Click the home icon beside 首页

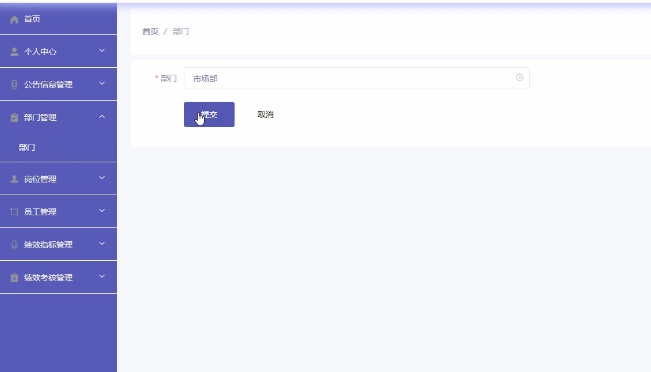(x=14, y=20)
